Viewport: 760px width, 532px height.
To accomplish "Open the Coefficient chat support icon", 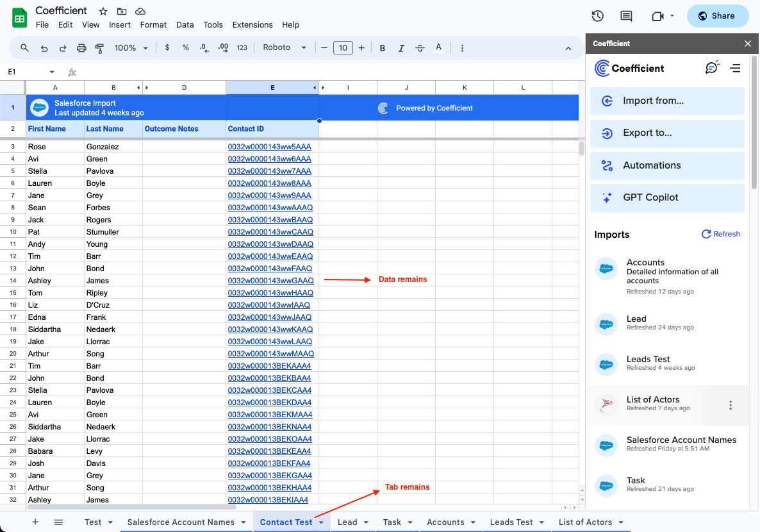I will pyautogui.click(x=711, y=68).
